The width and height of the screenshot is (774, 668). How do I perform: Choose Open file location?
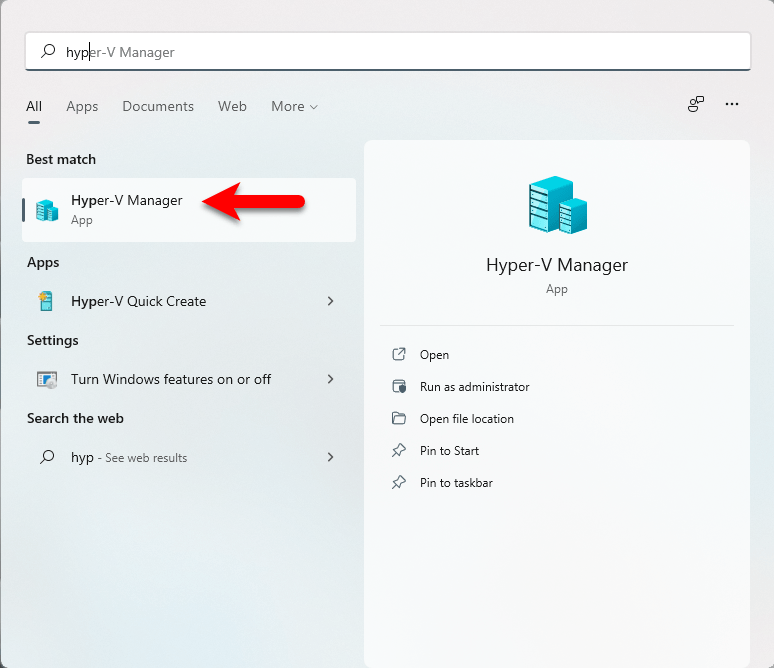466,419
